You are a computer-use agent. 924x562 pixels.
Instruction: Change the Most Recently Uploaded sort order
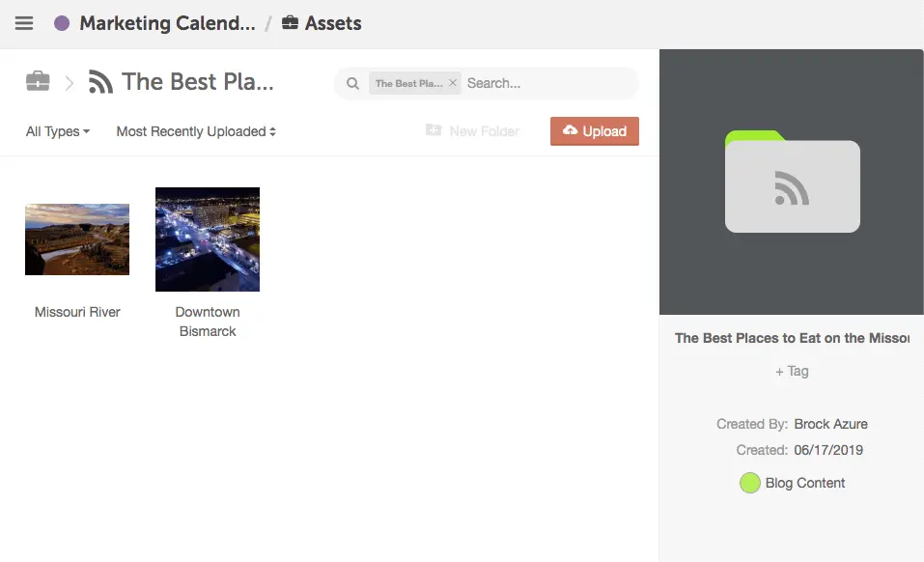(x=196, y=131)
